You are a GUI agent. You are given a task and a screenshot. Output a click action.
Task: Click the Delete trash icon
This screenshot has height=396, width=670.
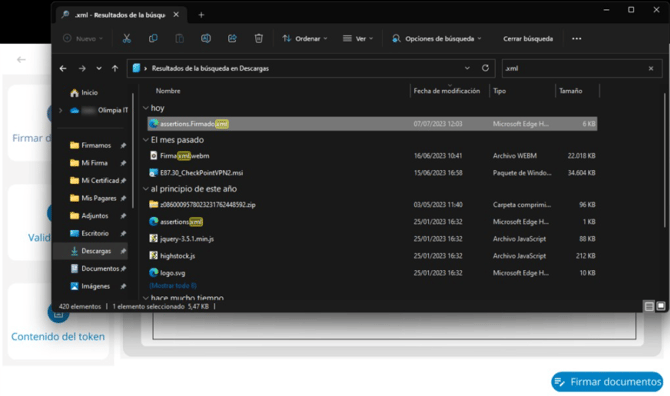(x=259, y=38)
